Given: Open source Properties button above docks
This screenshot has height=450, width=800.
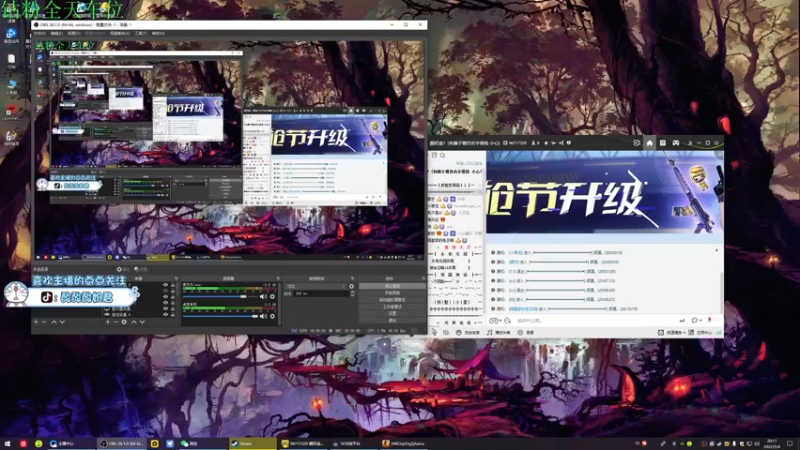Looking at the screenshot, I should [123, 269].
